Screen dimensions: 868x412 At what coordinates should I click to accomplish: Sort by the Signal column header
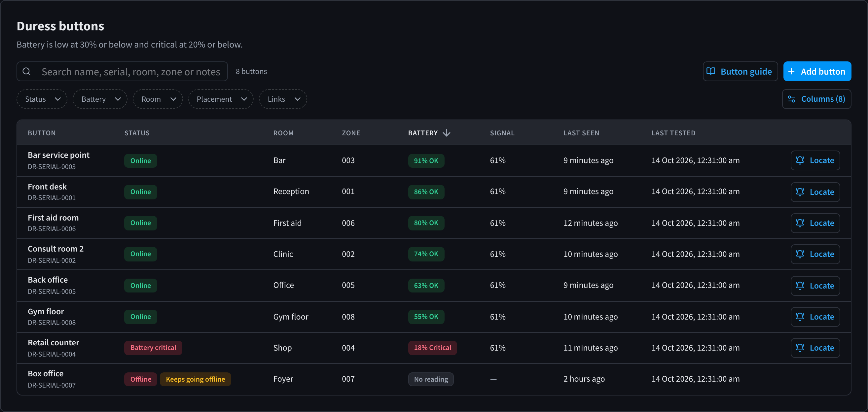pos(502,133)
